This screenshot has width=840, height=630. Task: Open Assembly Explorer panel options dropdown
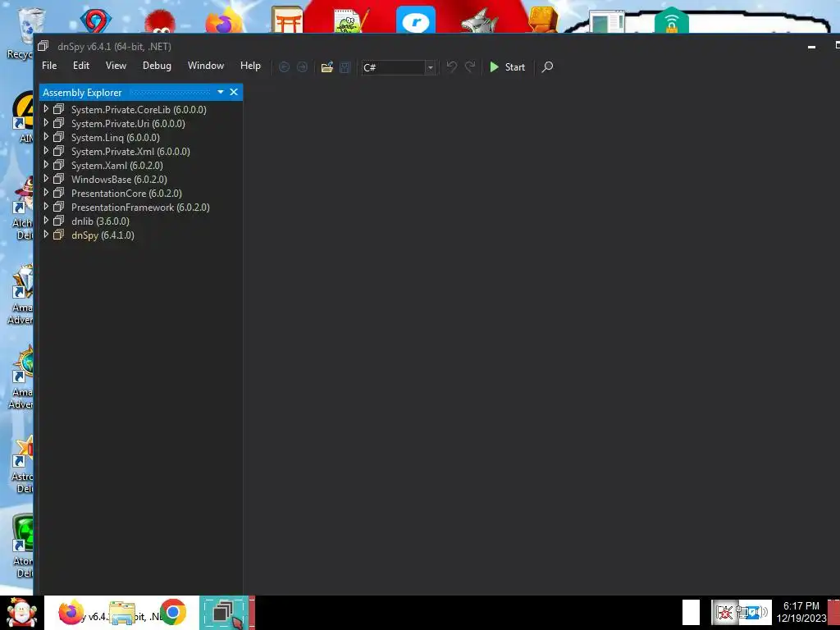pos(220,92)
